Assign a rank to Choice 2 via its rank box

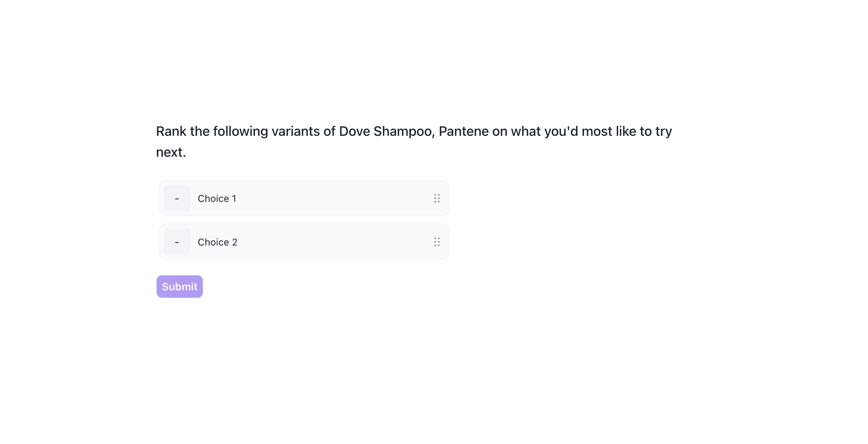(x=177, y=242)
